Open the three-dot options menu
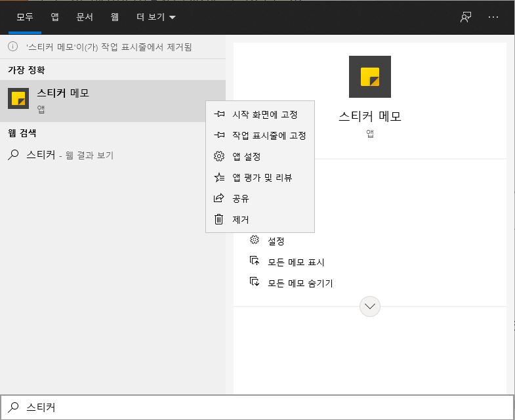The width and height of the screenshot is (515, 420). (493, 17)
